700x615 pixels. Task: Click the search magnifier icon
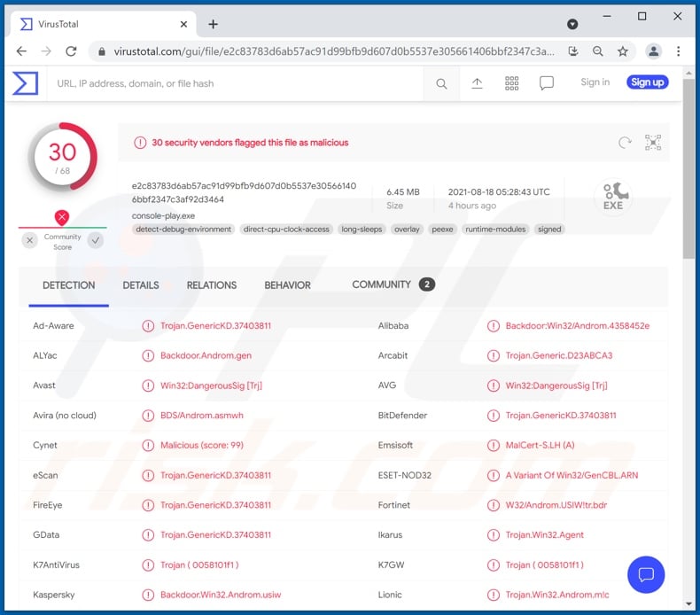tap(441, 83)
